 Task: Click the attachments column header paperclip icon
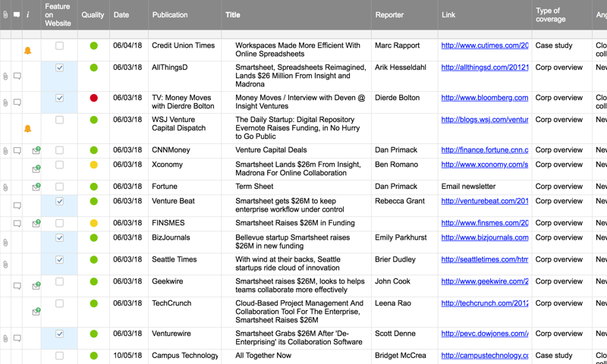(x=5, y=14)
